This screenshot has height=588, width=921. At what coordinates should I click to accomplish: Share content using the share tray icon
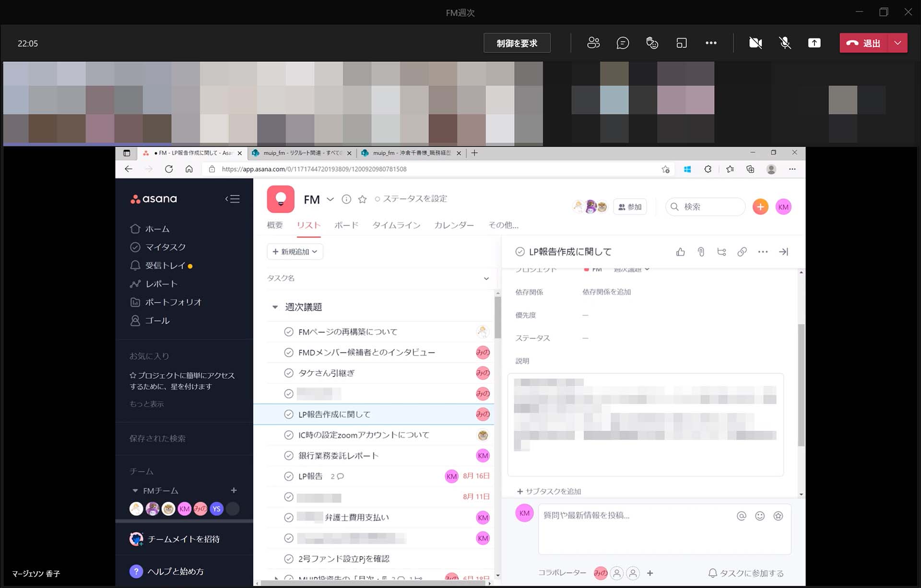(x=814, y=43)
